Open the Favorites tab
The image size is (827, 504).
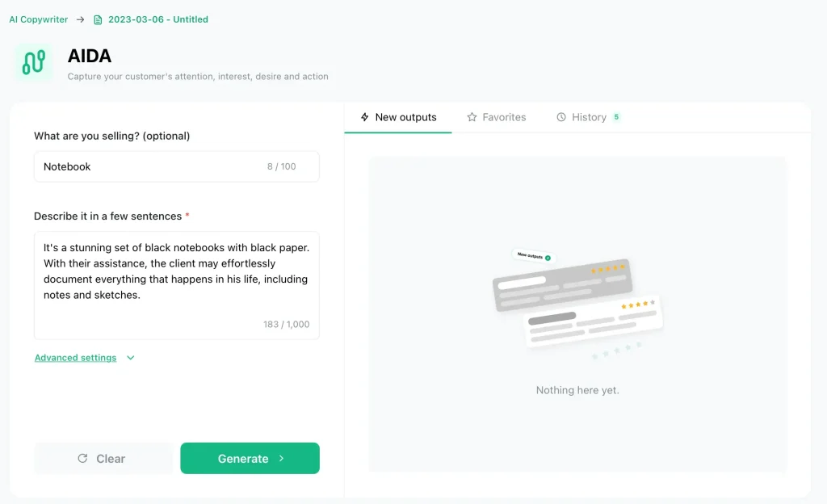(x=504, y=117)
